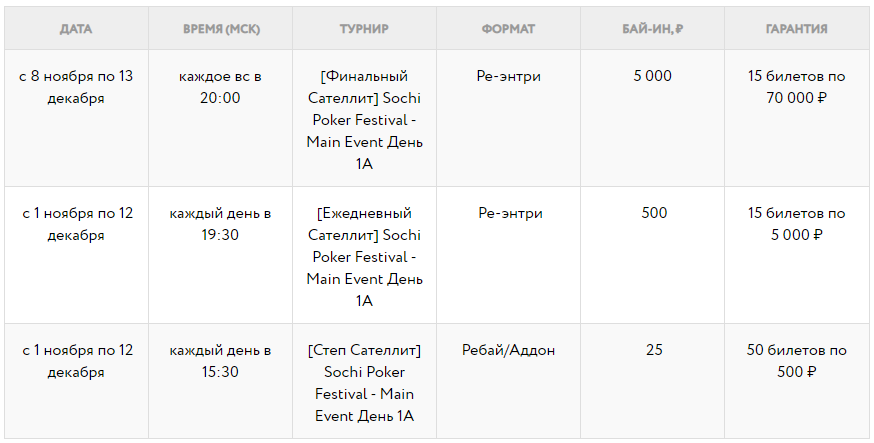
Task: Select the 5 000 buy-in cell
Action: pos(652,77)
